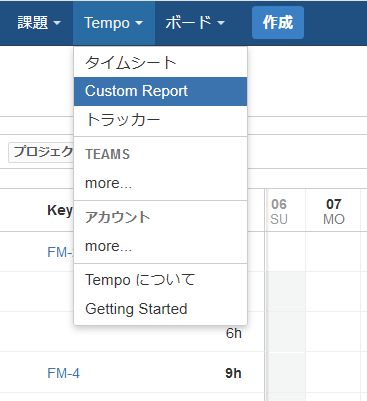Click the Tempo menu in navbar

114,23
